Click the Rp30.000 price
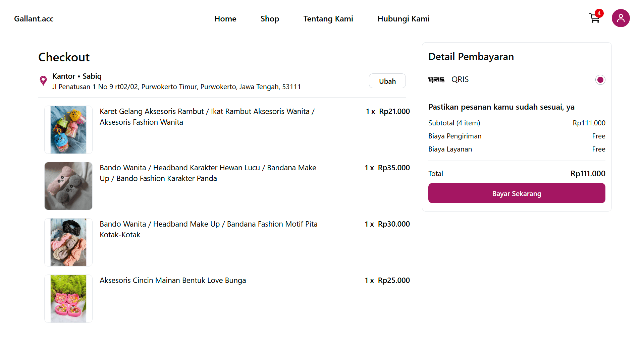 click(x=394, y=224)
